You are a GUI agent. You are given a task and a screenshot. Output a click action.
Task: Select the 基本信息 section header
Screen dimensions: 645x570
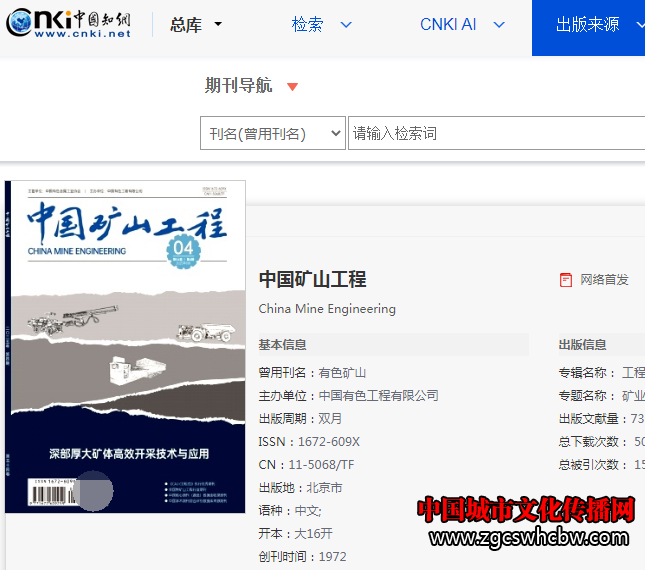click(283, 345)
